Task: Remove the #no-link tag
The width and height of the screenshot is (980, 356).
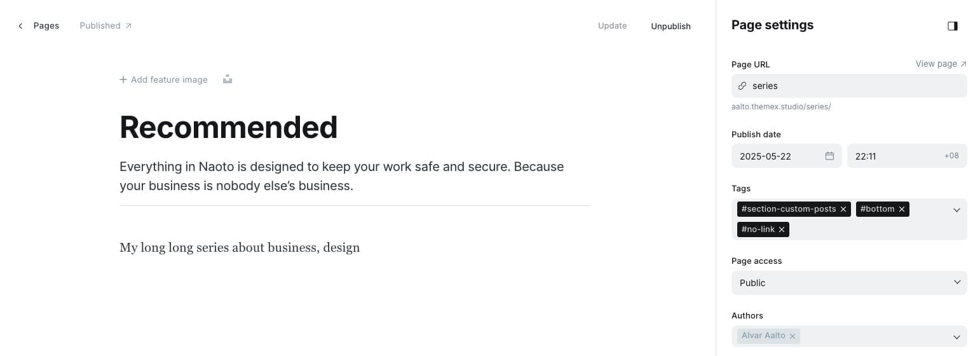Action: [x=782, y=229]
